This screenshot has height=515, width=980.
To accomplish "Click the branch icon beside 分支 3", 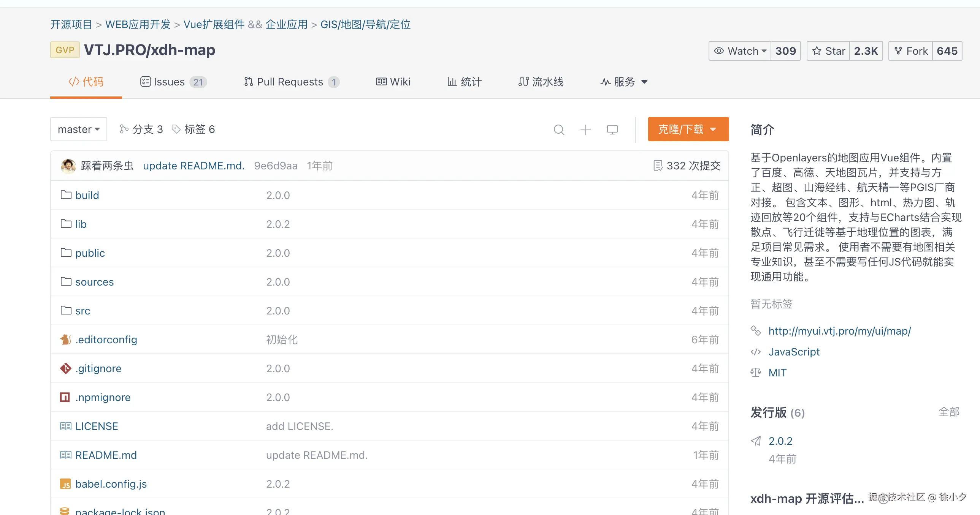I will 124,129.
